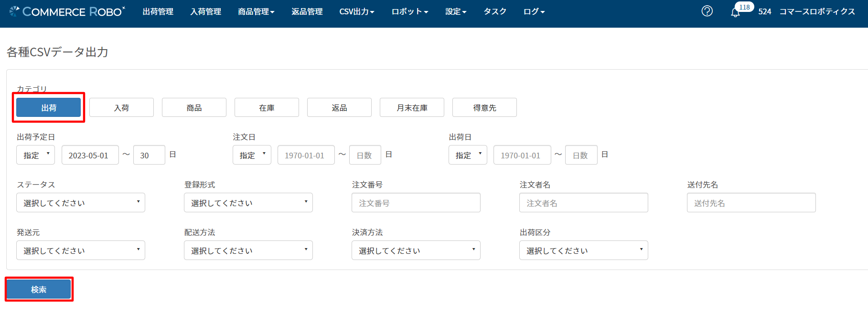Focus the 注文者名 input field
The width and height of the screenshot is (868, 312).
pos(584,203)
